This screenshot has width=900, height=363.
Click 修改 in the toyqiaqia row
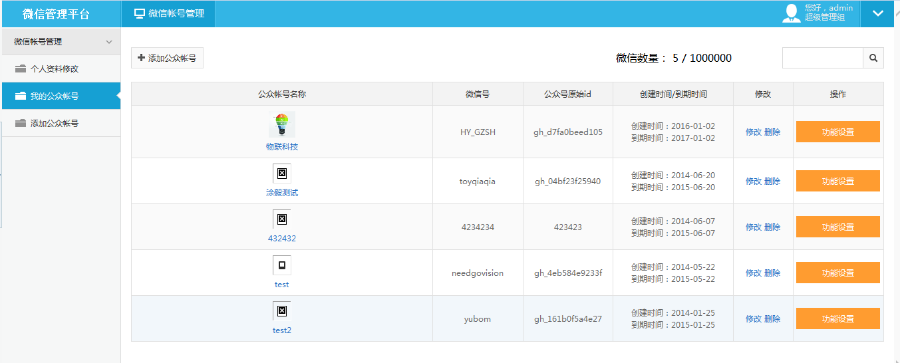coord(754,181)
